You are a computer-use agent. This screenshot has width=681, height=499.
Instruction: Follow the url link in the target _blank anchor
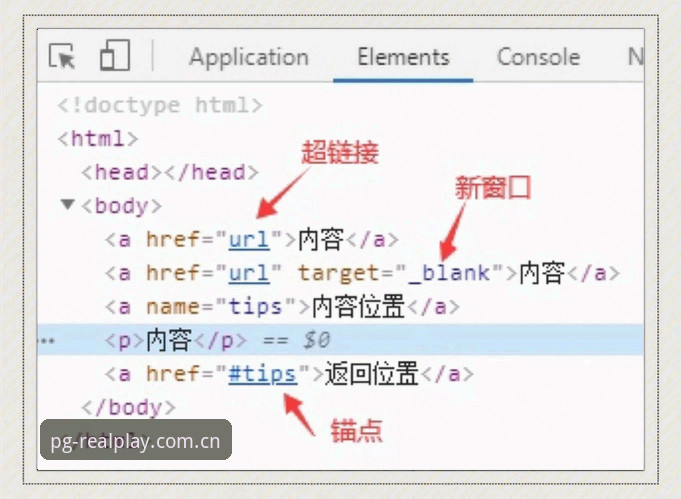pos(249,273)
